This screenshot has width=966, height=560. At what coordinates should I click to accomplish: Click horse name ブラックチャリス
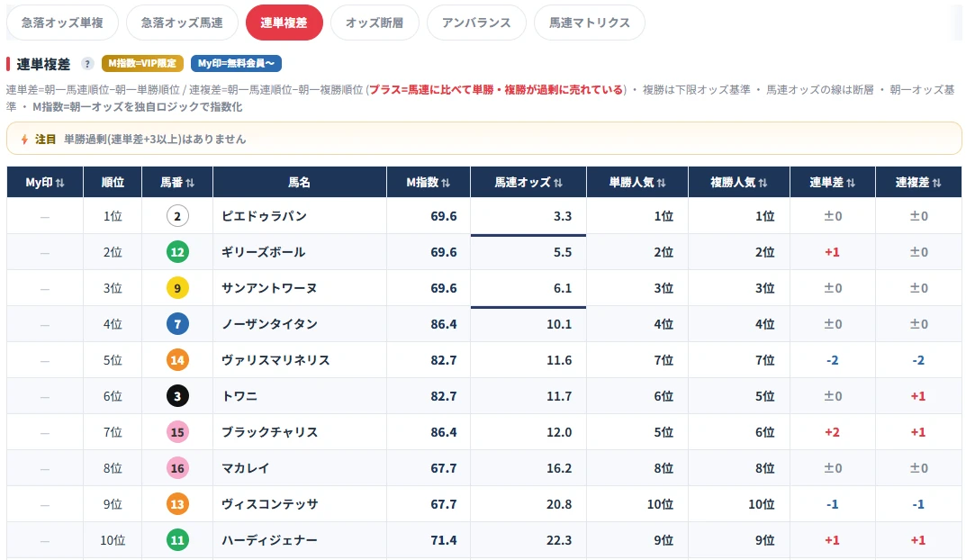coord(269,432)
